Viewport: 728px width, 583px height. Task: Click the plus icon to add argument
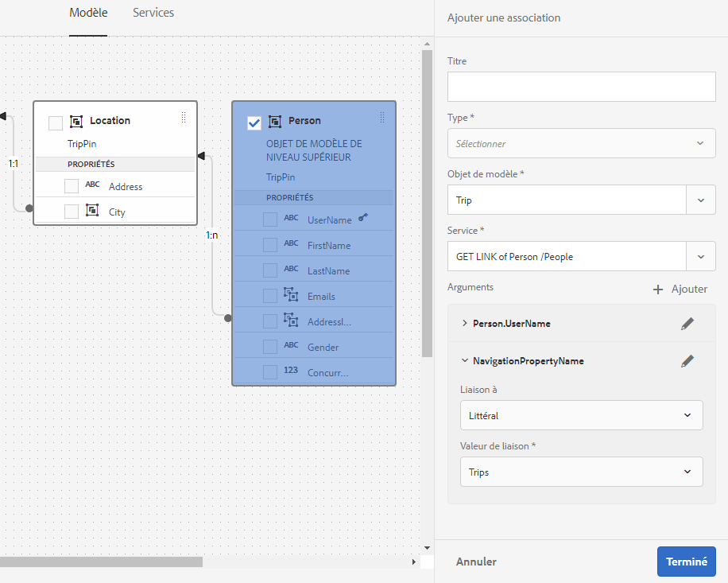tap(658, 290)
